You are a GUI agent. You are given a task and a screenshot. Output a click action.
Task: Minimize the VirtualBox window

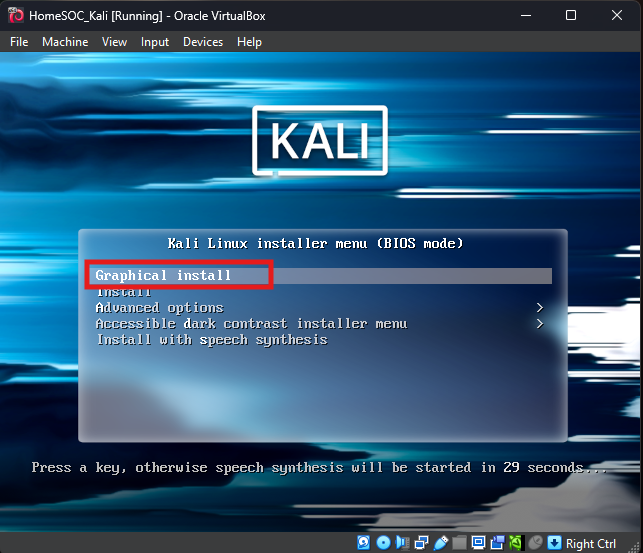(x=526, y=16)
